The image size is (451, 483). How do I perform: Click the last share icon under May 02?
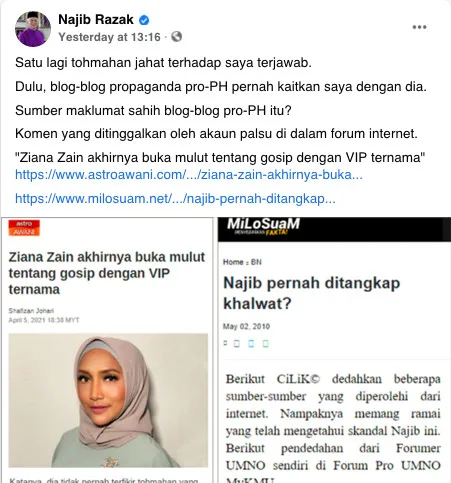[x=265, y=343]
